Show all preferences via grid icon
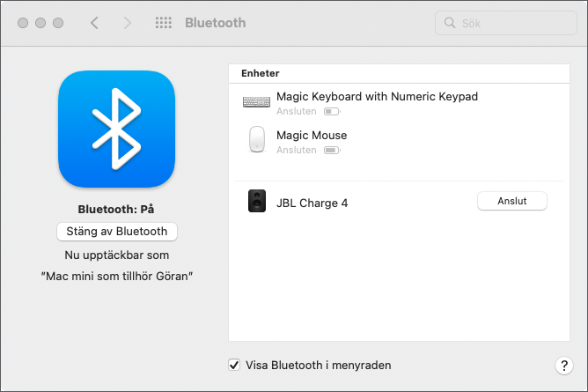Viewport: 588px width, 392px height. [163, 23]
